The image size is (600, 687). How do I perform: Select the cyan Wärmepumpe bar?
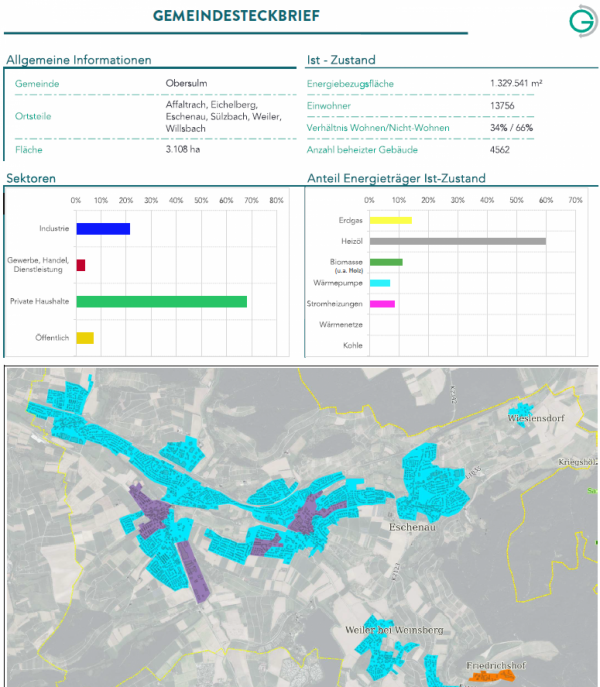(x=380, y=283)
